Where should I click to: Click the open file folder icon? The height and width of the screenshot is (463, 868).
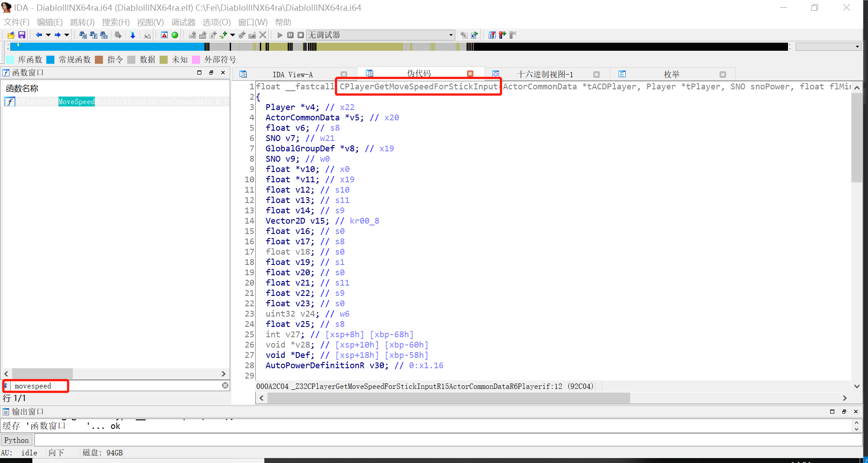pyautogui.click(x=11, y=35)
